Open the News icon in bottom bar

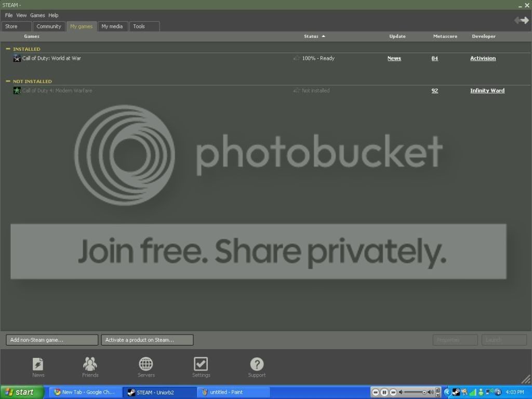pos(38,364)
